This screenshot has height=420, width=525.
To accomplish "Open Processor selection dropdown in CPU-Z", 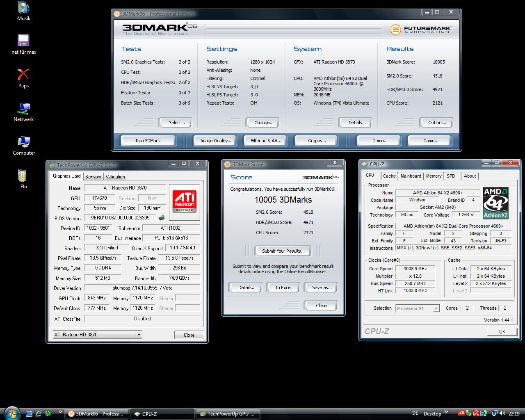I will coord(418,308).
